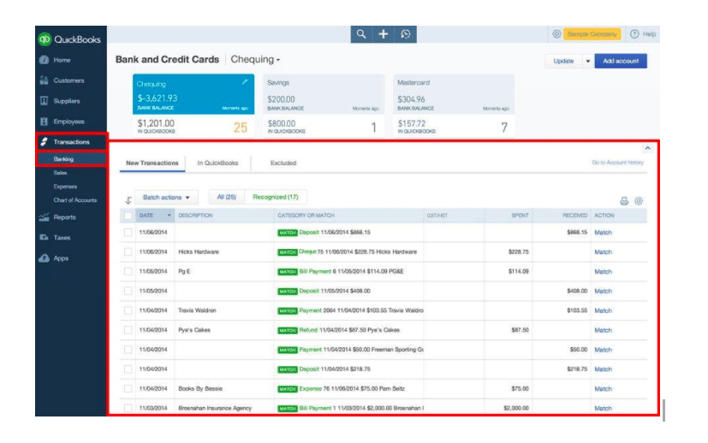
Task: Toggle the select-all header checkbox
Action: coord(128,215)
